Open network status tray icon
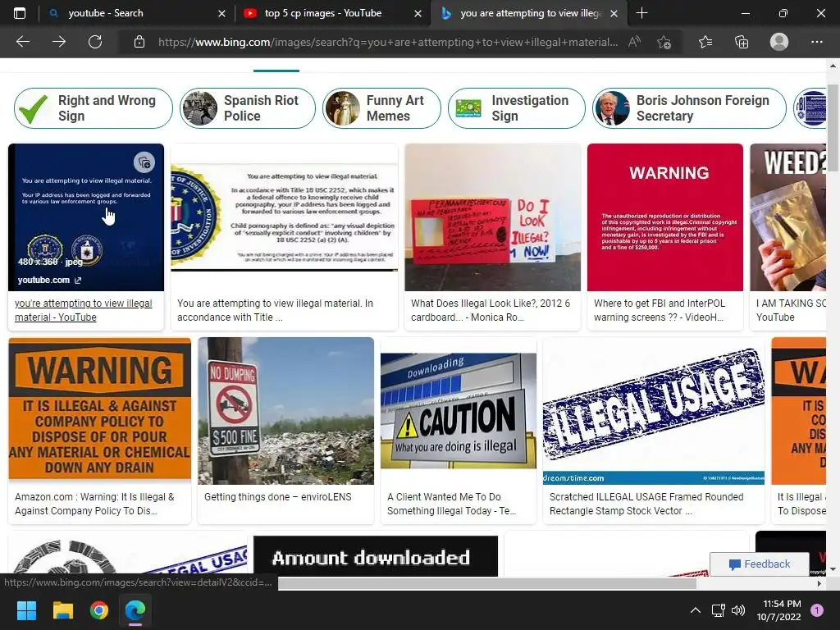The height and width of the screenshot is (630, 840). 718,610
